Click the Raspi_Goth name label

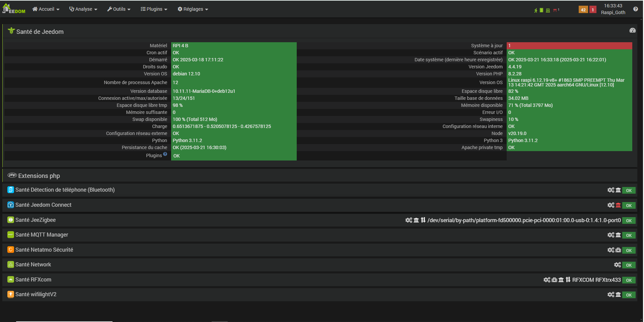[x=613, y=12]
